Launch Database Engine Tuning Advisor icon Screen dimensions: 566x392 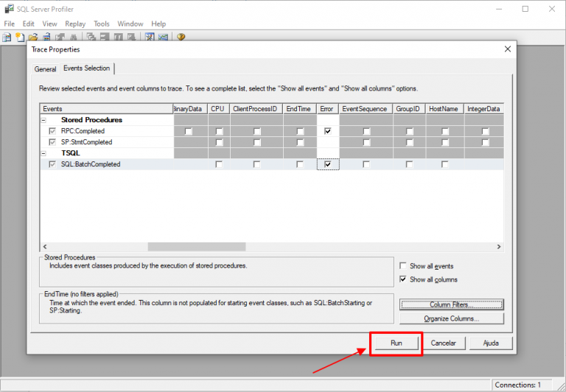[150, 37]
